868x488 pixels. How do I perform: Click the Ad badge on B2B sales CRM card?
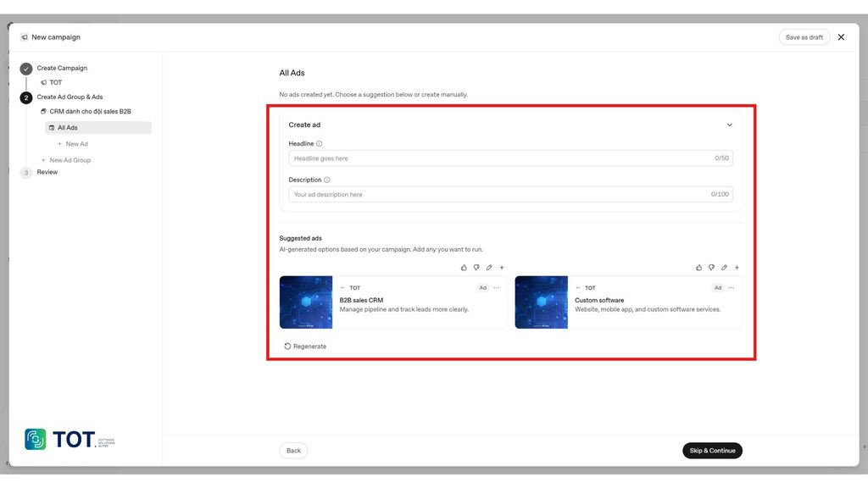coord(482,288)
